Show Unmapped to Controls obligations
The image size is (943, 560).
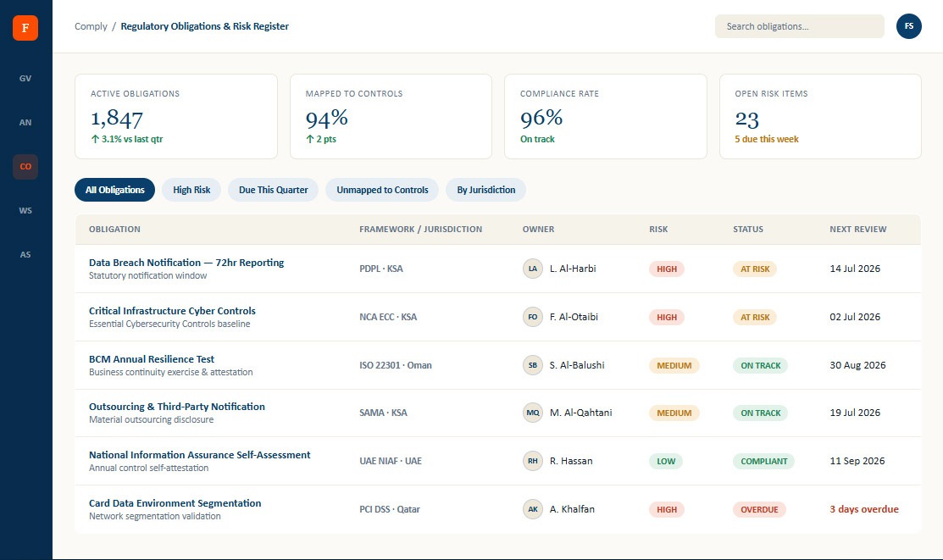[382, 190]
